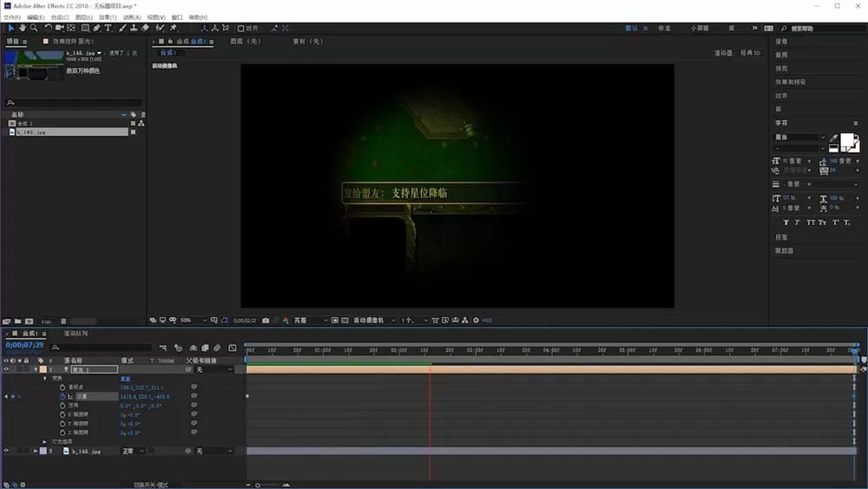868x489 pixels.
Task: Open the Animation menu
Action: [132, 17]
